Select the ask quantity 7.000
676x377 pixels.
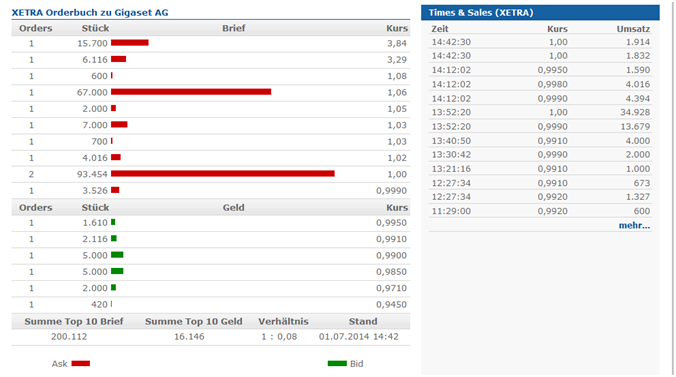click(95, 125)
